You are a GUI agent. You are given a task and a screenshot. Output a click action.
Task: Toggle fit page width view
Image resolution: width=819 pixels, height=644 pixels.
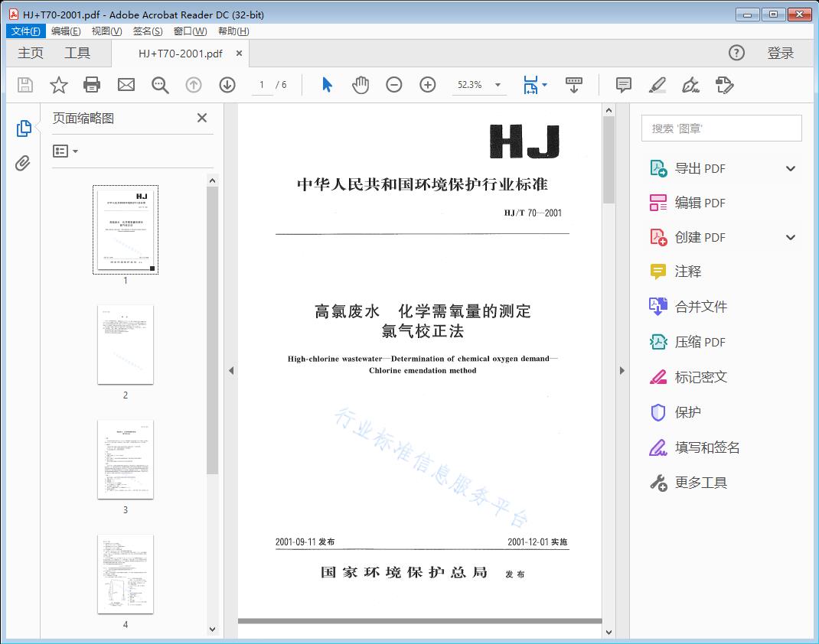[x=530, y=85]
